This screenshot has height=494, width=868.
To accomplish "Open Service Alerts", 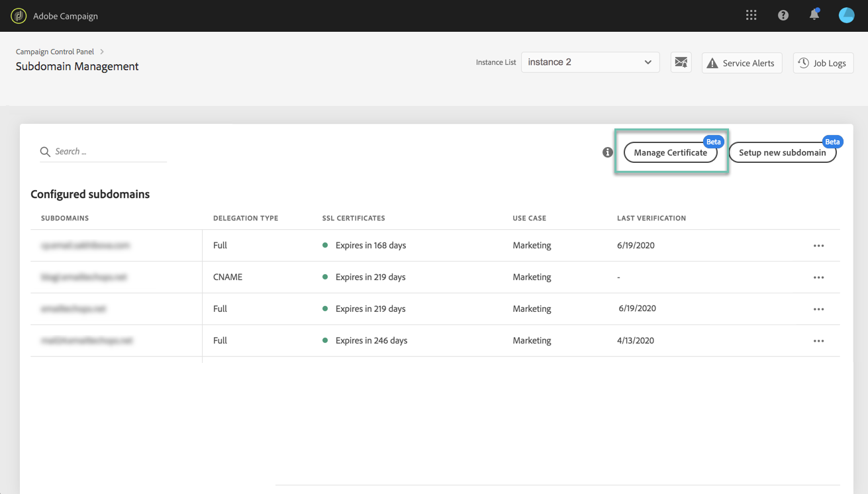I will click(742, 63).
